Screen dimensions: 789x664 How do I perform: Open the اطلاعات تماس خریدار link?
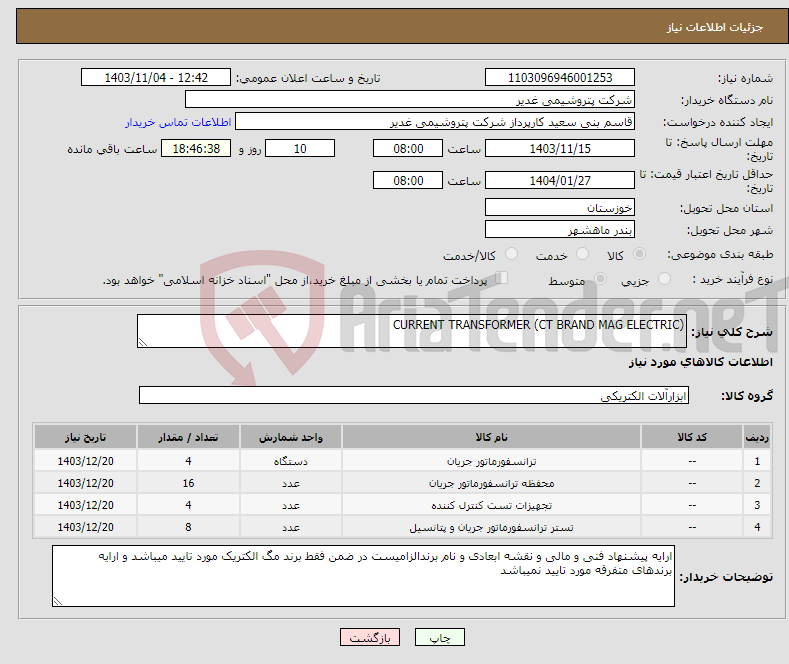coord(178,122)
